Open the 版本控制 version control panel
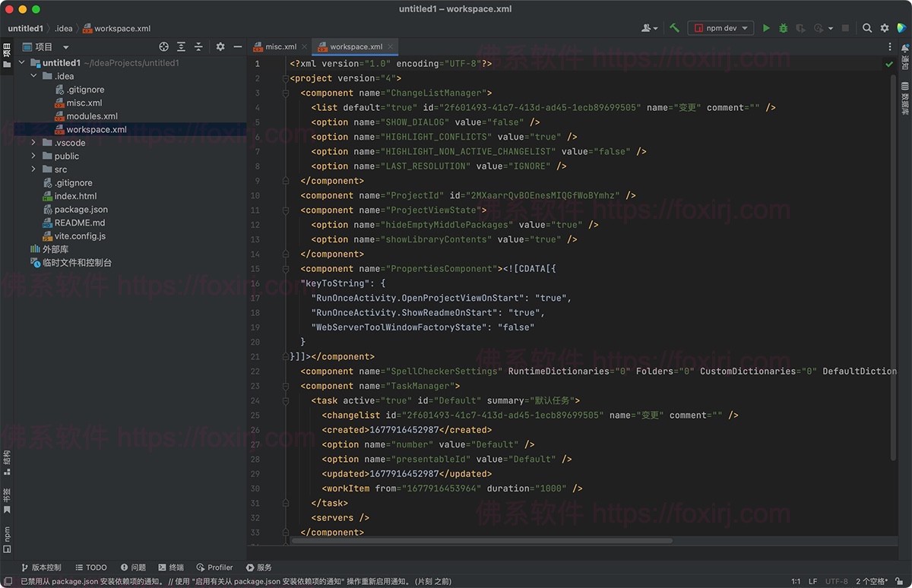The image size is (912, 588). click(42, 567)
